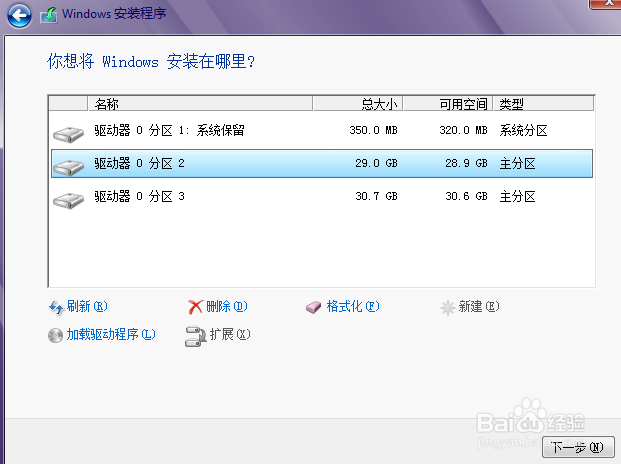This screenshot has width=621, height=464.
Task: Click the 29.0 GB total size cell
Action: point(376,163)
